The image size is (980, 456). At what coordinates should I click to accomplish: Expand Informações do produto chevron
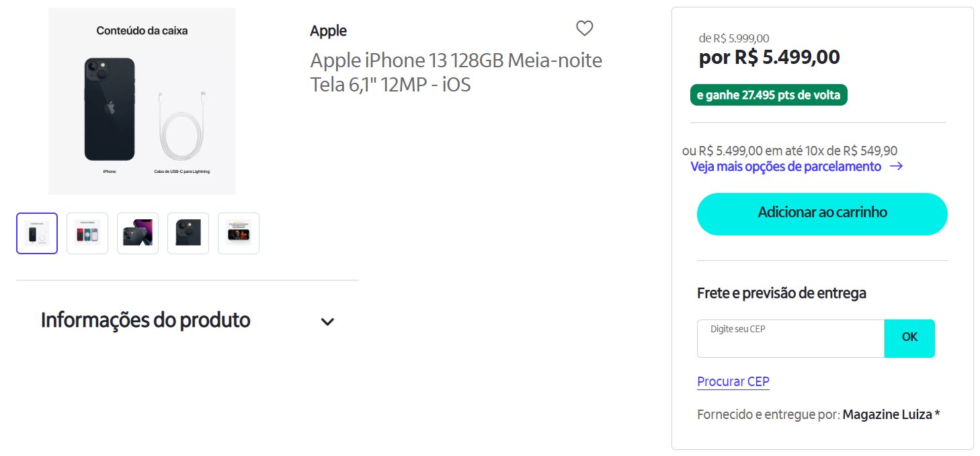(x=327, y=321)
